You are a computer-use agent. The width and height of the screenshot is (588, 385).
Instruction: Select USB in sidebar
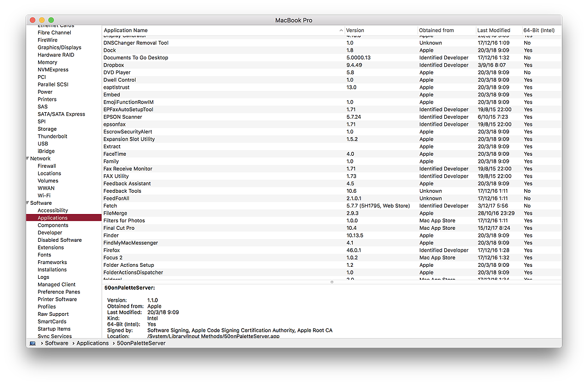click(x=43, y=144)
